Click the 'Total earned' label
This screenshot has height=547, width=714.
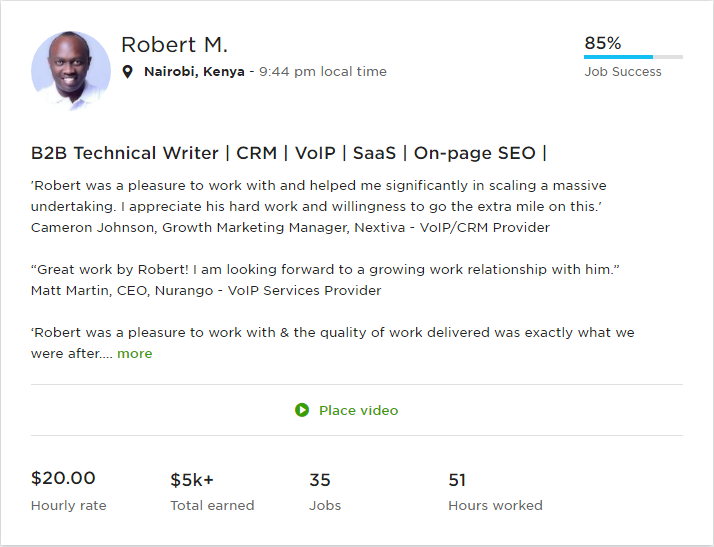point(212,505)
